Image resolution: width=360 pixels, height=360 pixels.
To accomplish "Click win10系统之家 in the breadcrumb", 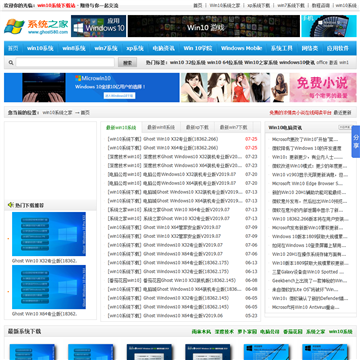I will [x=57, y=113].
